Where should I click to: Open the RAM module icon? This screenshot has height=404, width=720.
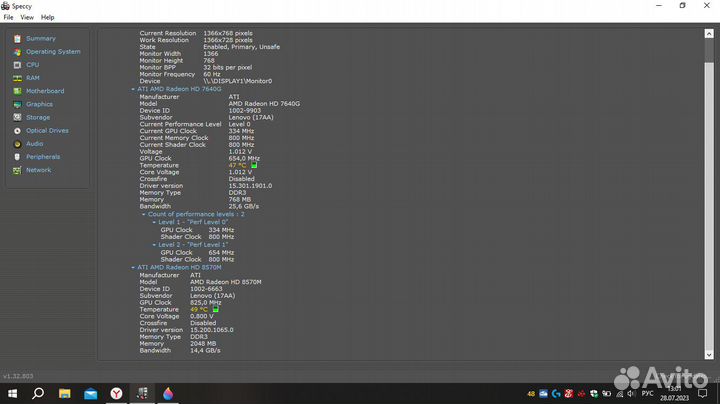coord(17,79)
